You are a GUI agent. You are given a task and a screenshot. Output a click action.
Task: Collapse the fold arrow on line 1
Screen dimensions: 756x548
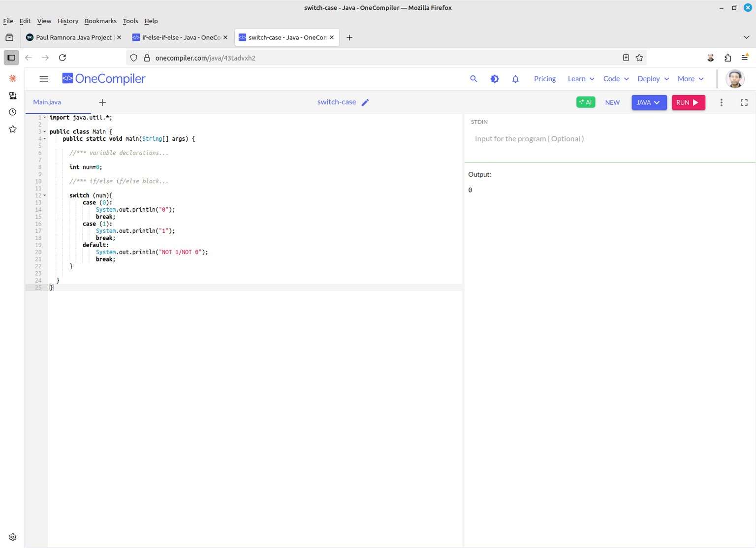coord(45,118)
